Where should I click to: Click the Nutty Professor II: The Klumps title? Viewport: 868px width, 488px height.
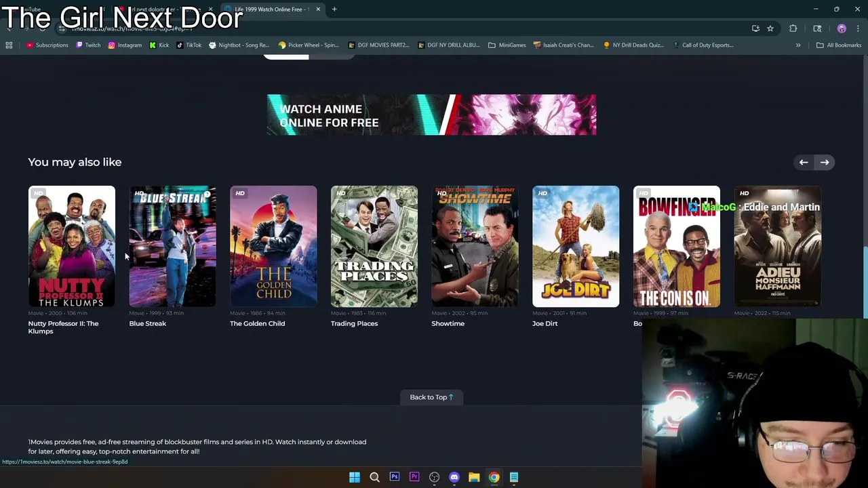coord(63,327)
